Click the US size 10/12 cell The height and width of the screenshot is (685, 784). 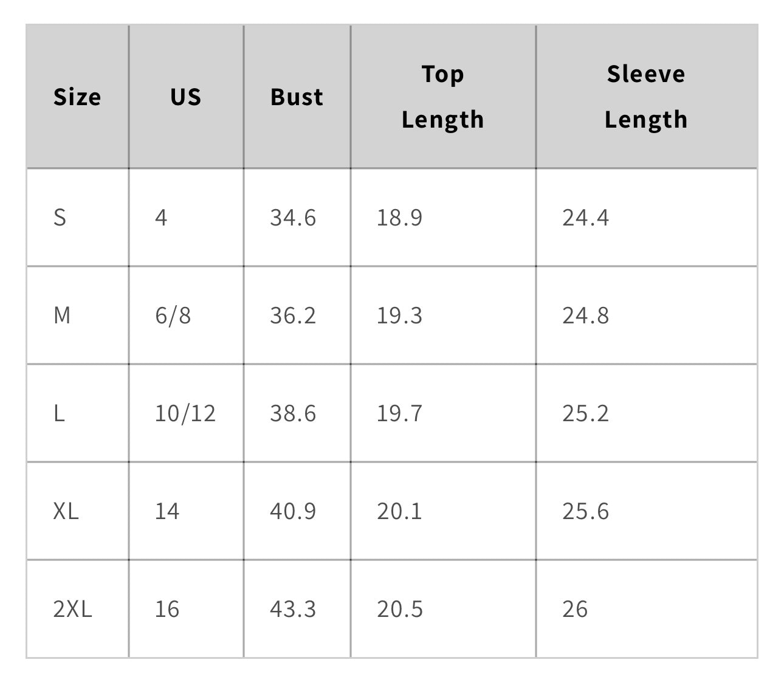click(x=185, y=413)
